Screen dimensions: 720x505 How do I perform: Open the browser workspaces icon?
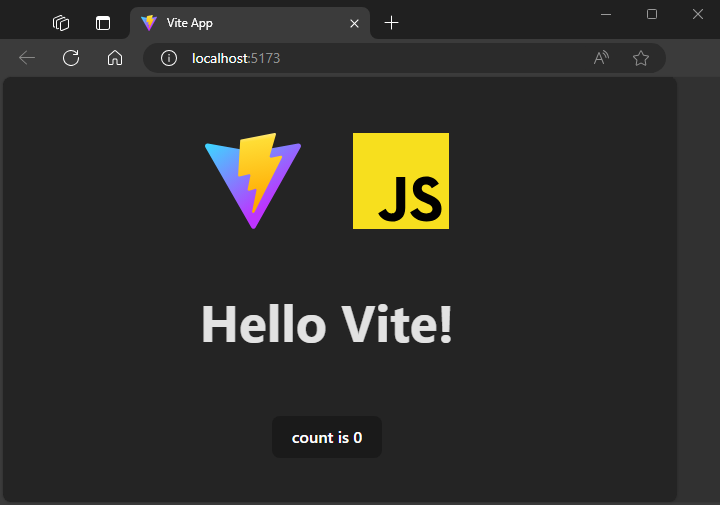pos(61,23)
